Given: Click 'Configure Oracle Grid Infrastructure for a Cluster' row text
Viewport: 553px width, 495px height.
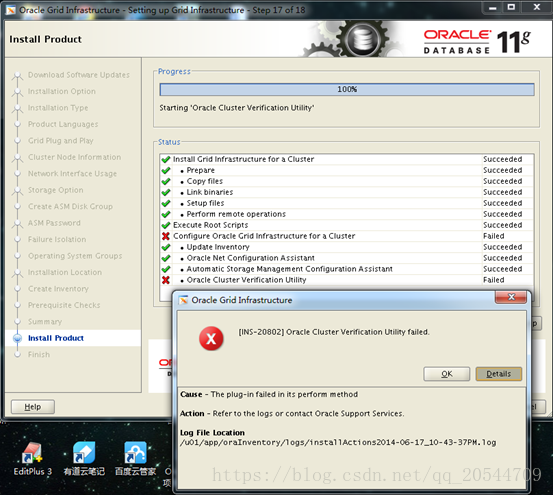Looking at the screenshot, I should (x=264, y=236).
